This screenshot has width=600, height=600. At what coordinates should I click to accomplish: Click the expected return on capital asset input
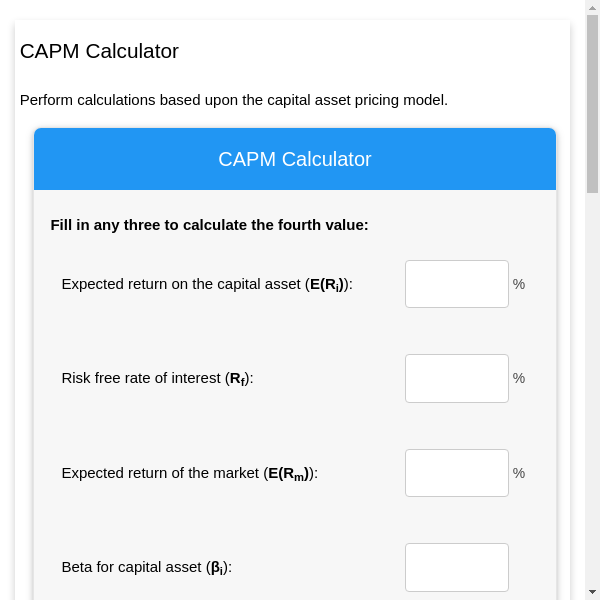(x=456, y=284)
